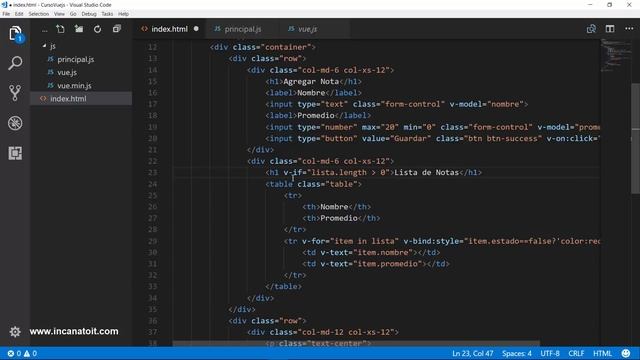Screen dimensions: 640x360
Task: Open changes icon in editor title bar
Action: coord(591,29)
